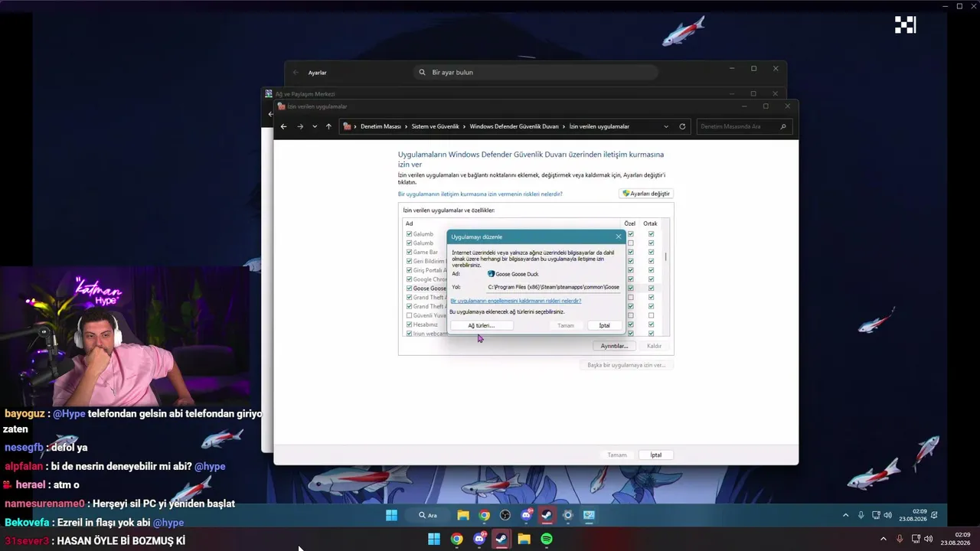Open the notification icon beside the streamed clock
980x551 pixels.
pyautogui.click(x=934, y=515)
